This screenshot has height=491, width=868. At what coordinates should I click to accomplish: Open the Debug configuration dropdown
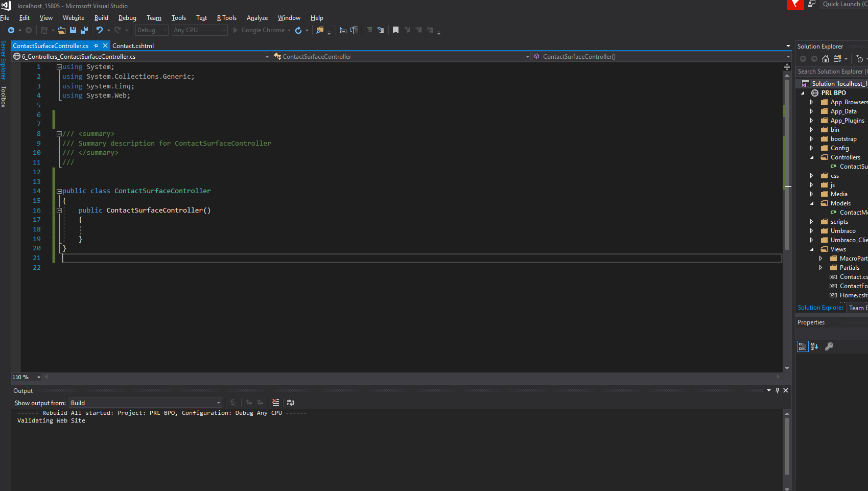[152, 30]
